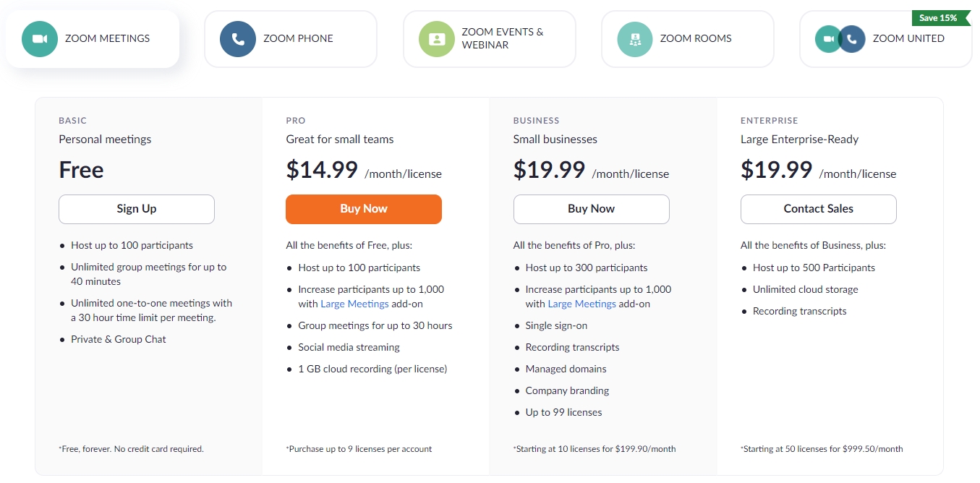Screen dimensions: 980x483
Task: Open Large Meetings link in Pro plan
Action: pyautogui.click(x=354, y=304)
